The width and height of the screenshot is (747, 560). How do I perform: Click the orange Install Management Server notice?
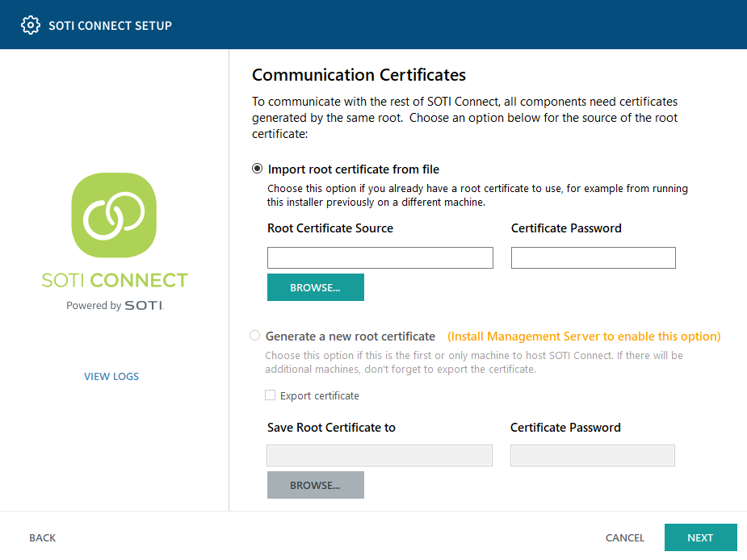(584, 336)
